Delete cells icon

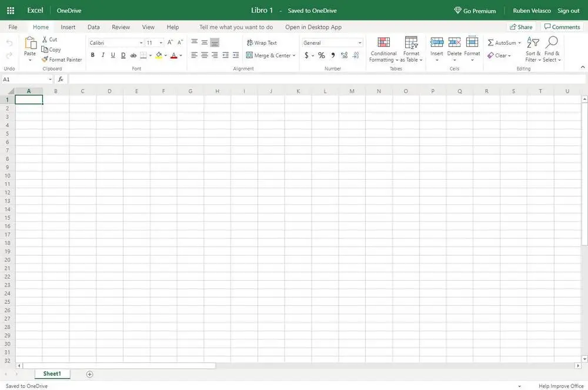(454, 42)
